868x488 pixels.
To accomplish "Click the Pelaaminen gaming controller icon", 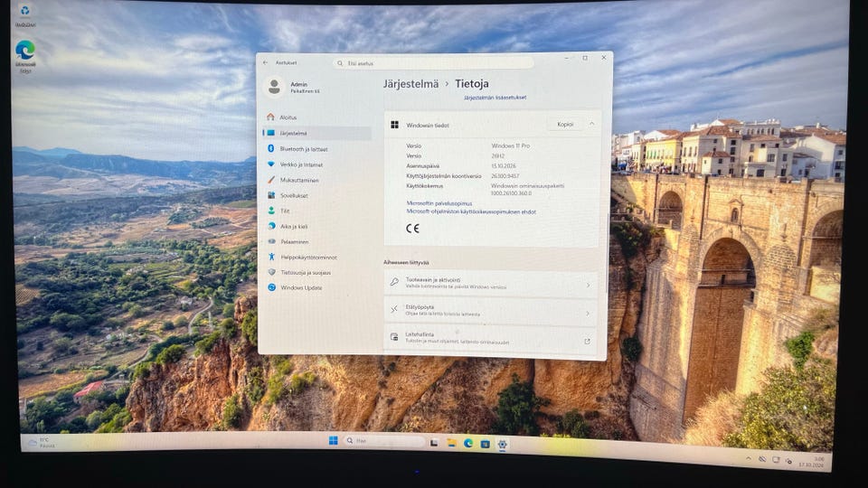I will point(271,242).
